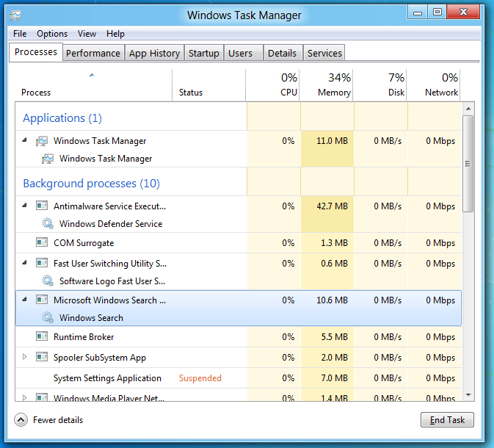Sort by the Process column header

pyautogui.click(x=93, y=85)
